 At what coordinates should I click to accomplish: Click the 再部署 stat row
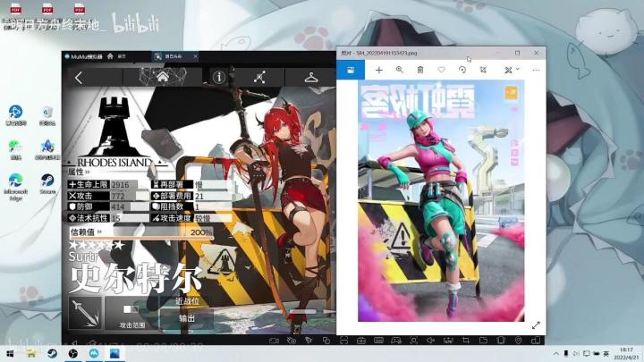coord(191,184)
